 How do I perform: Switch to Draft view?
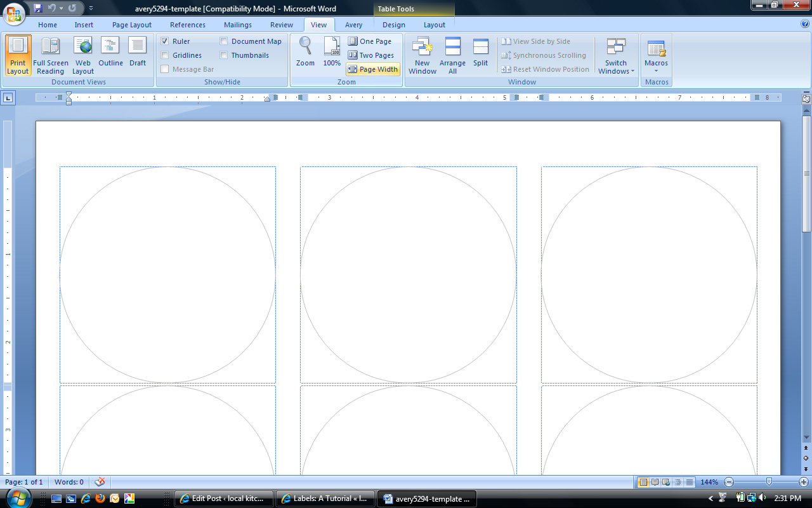(x=138, y=55)
